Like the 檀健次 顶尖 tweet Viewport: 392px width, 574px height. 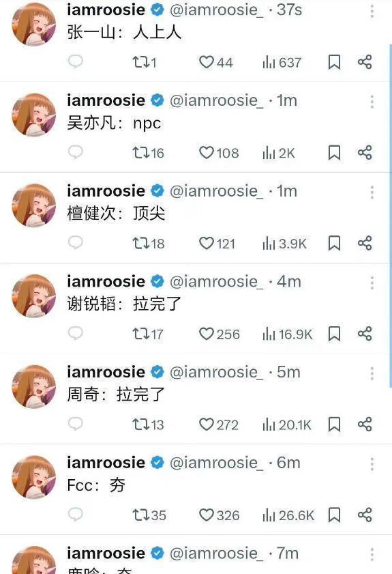pyautogui.click(x=217, y=244)
